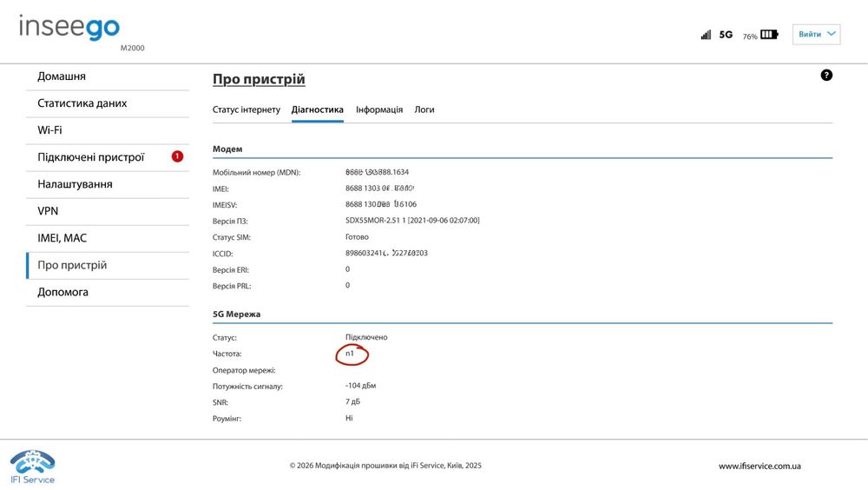The height and width of the screenshot is (490, 868).
Task: Click the Мобільний номер (MDN) label
Action: (x=256, y=172)
